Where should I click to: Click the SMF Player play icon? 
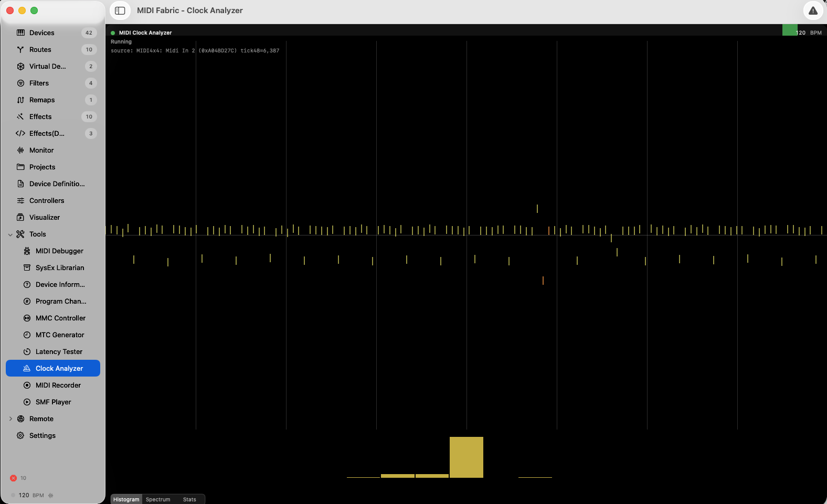pyautogui.click(x=27, y=402)
